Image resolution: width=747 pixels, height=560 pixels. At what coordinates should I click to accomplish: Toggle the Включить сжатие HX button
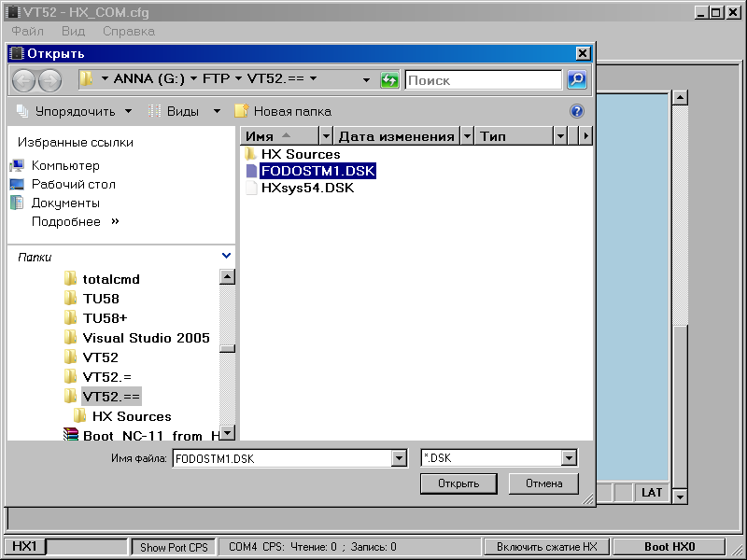pyautogui.click(x=546, y=547)
